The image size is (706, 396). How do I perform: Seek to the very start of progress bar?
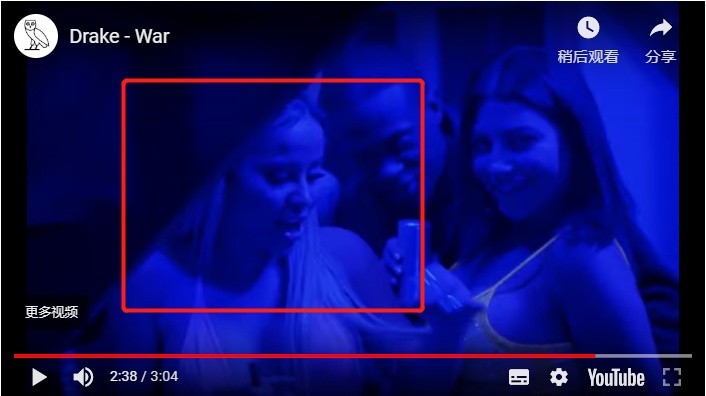pyautogui.click(x=15, y=356)
